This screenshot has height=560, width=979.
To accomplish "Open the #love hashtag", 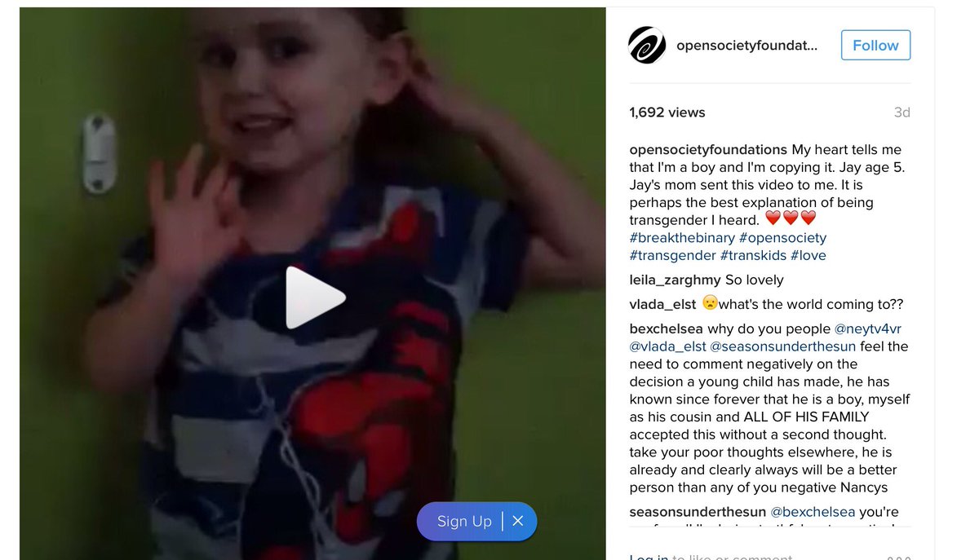I will (808, 256).
